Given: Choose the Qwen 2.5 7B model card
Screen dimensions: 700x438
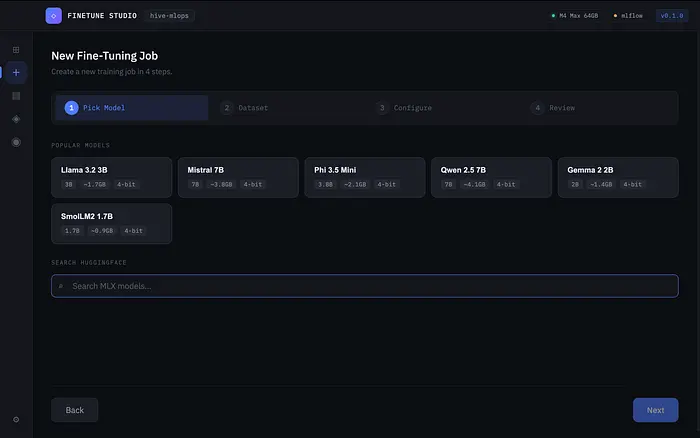Looking at the screenshot, I should [x=492, y=177].
